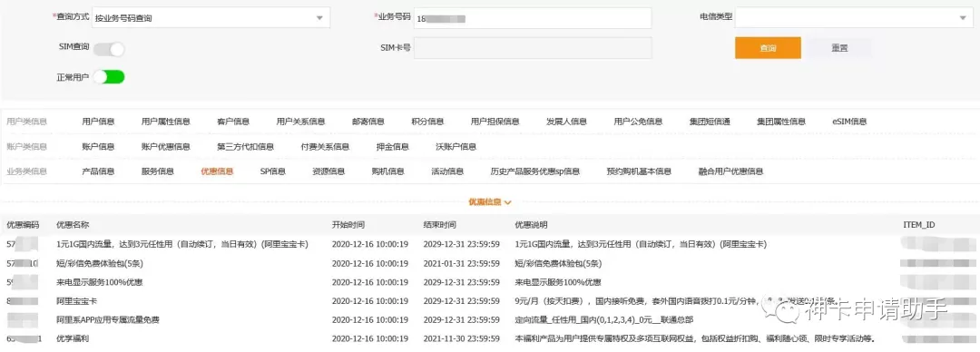This screenshot has height=352, width=980.
Task: Open the SP信息 tab
Action: [x=272, y=171]
